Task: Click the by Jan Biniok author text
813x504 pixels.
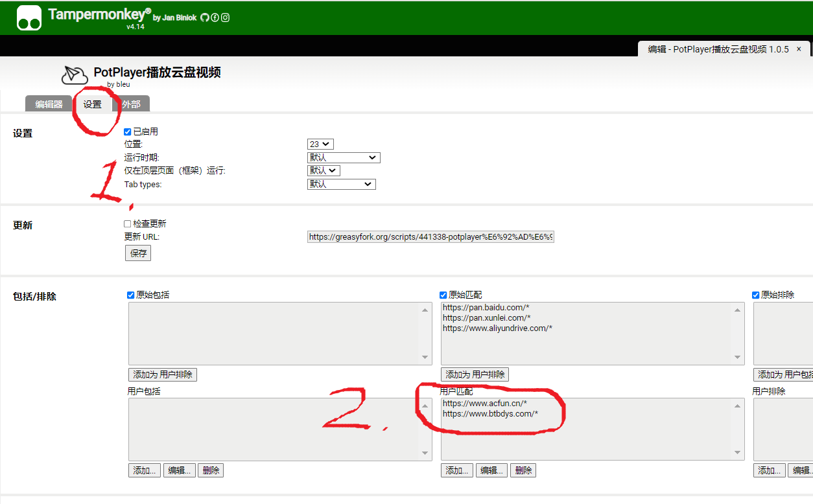Action: click(x=175, y=18)
